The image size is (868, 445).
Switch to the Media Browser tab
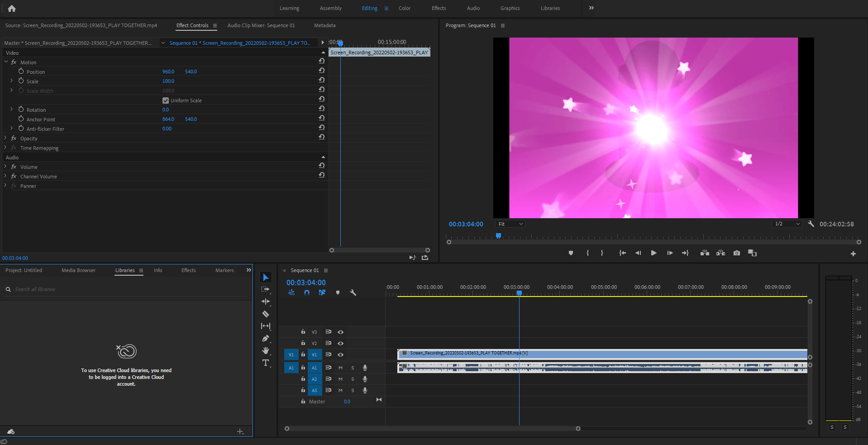[78, 270]
